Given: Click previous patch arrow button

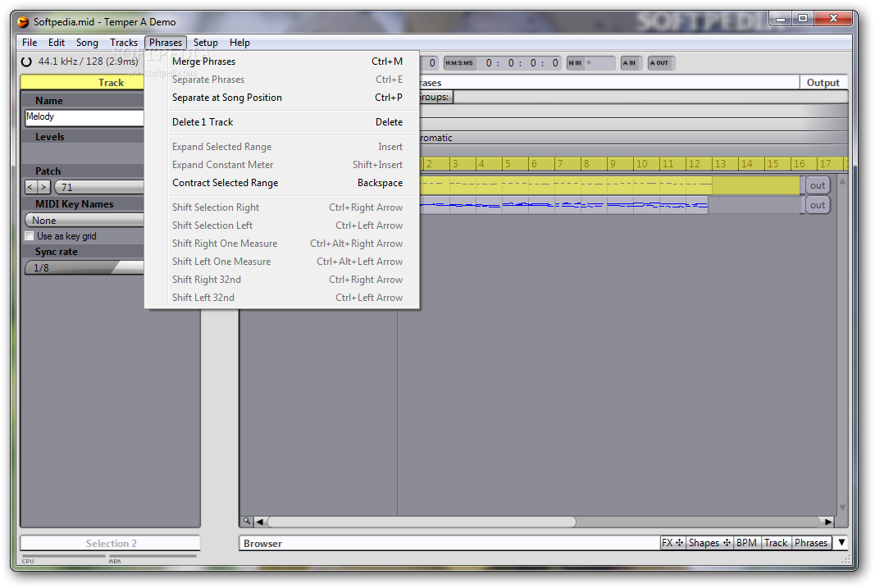Looking at the screenshot, I should (30, 188).
